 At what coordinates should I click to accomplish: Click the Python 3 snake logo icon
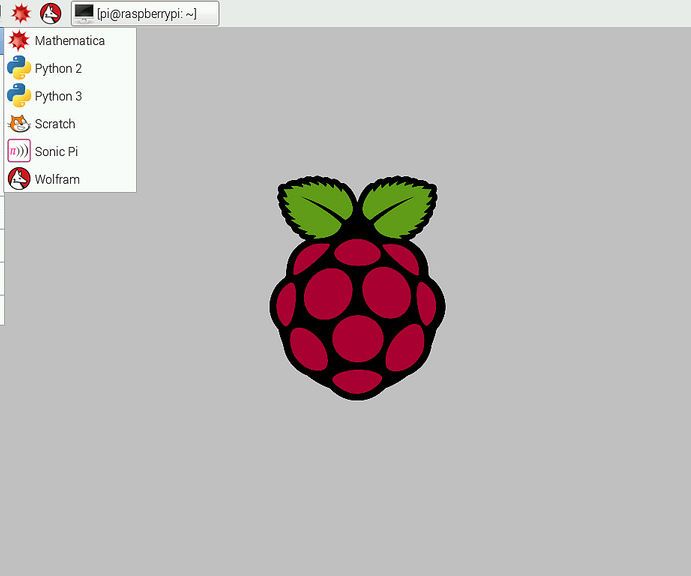point(19,96)
